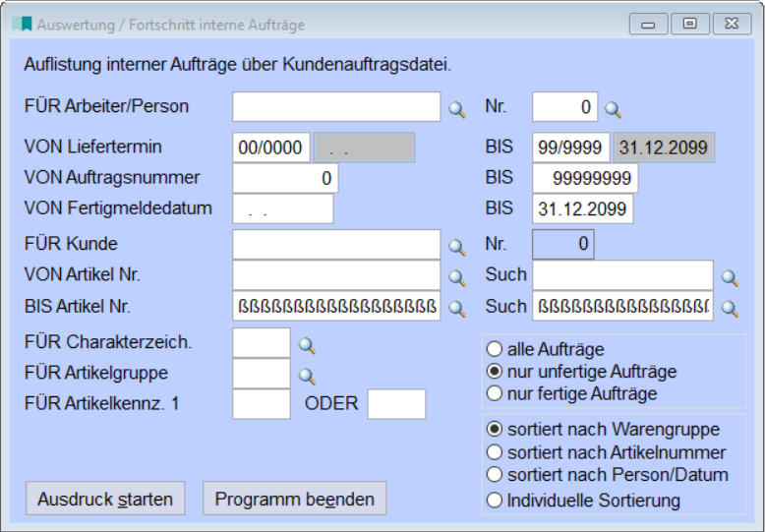The image size is (765, 532).
Task: Click the window title bar app icon
Action: point(22,24)
